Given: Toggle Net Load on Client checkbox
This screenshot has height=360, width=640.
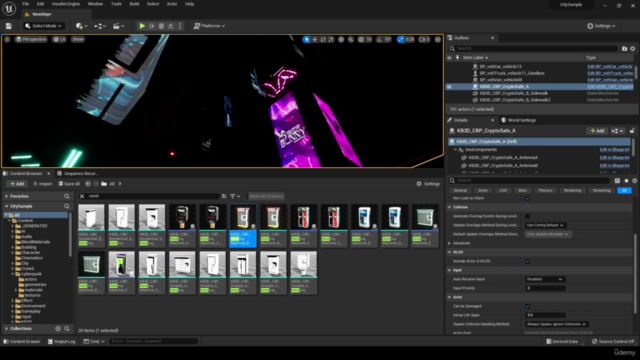Looking at the screenshot, I should 527,198.
